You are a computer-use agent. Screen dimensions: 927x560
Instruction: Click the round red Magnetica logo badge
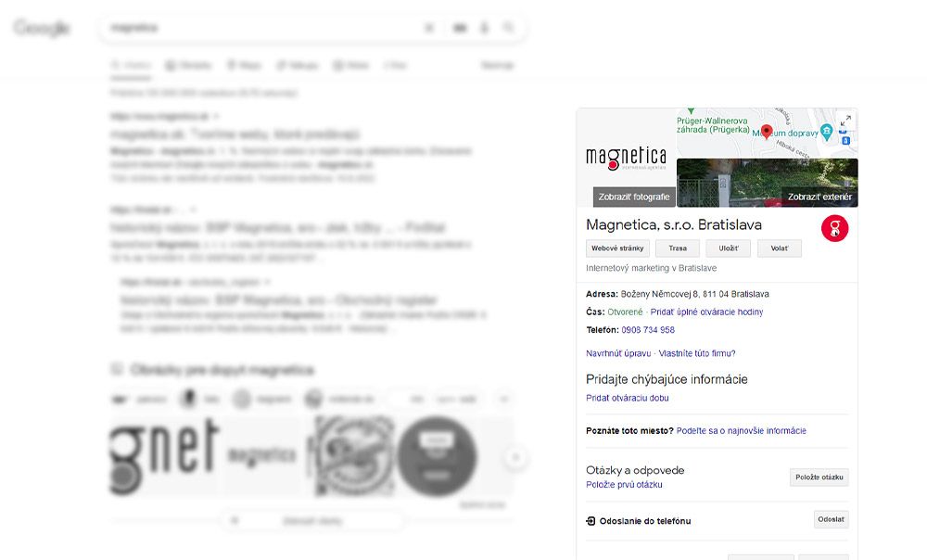(x=833, y=228)
